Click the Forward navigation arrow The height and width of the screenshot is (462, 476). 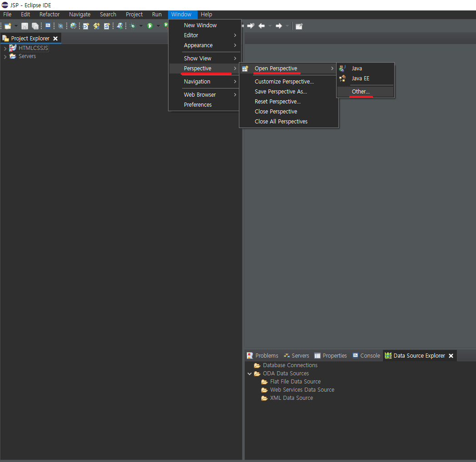[x=279, y=26]
